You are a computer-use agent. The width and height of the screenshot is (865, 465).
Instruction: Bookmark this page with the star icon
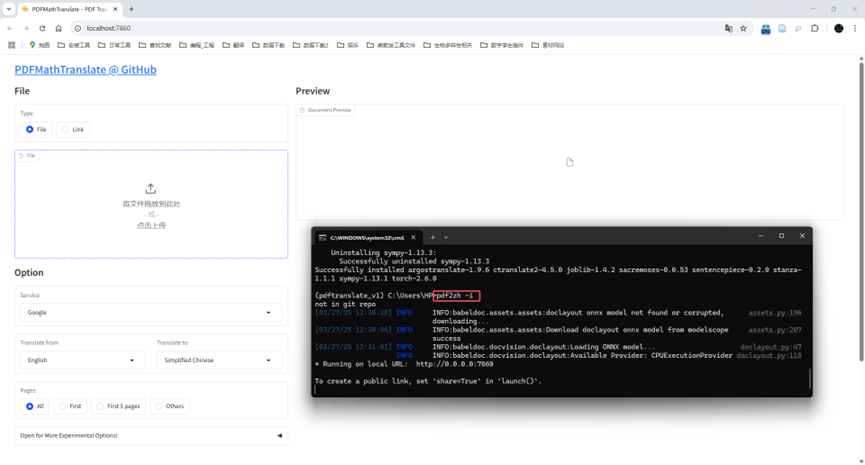pos(743,28)
